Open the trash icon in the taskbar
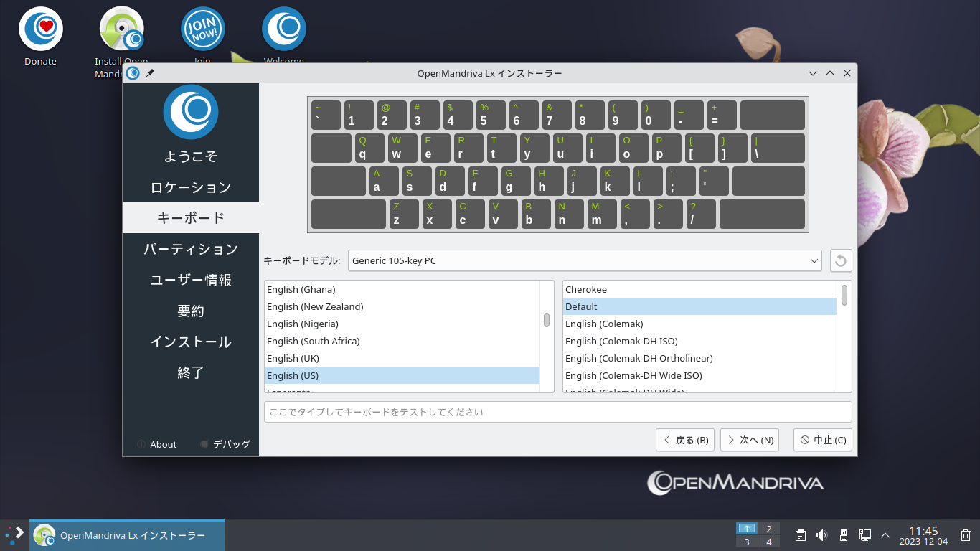The height and width of the screenshot is (551, 980). pos(966,535)
